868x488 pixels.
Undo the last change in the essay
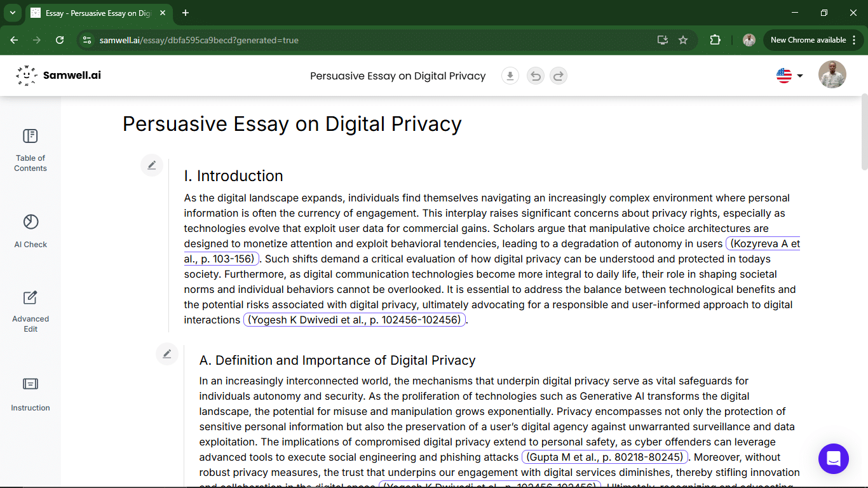[536, 76]
